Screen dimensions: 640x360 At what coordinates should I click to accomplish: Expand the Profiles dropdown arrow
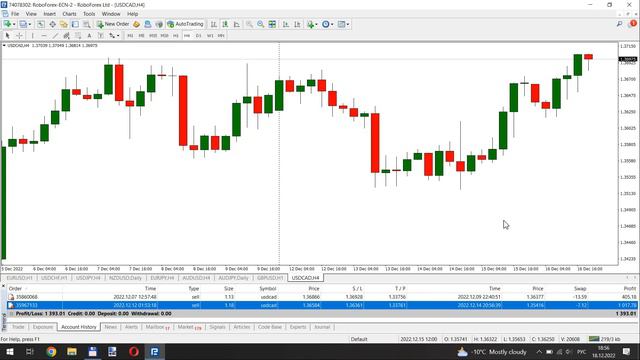tap(30, 24)
